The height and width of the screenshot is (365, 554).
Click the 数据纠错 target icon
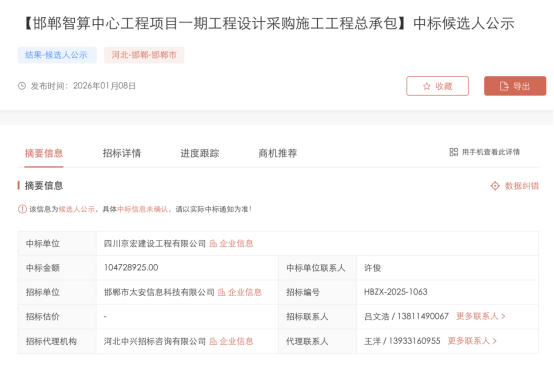[495, 186]
